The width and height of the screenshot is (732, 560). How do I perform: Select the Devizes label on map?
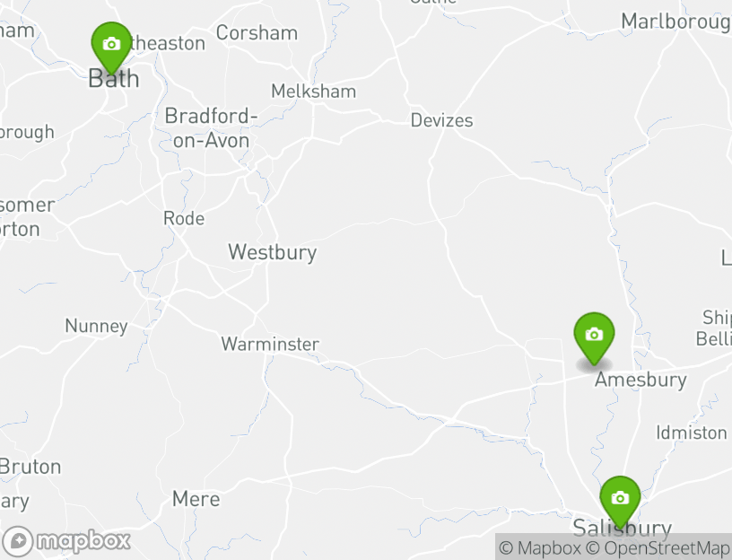pyautogui.click(x=441, y=120)
